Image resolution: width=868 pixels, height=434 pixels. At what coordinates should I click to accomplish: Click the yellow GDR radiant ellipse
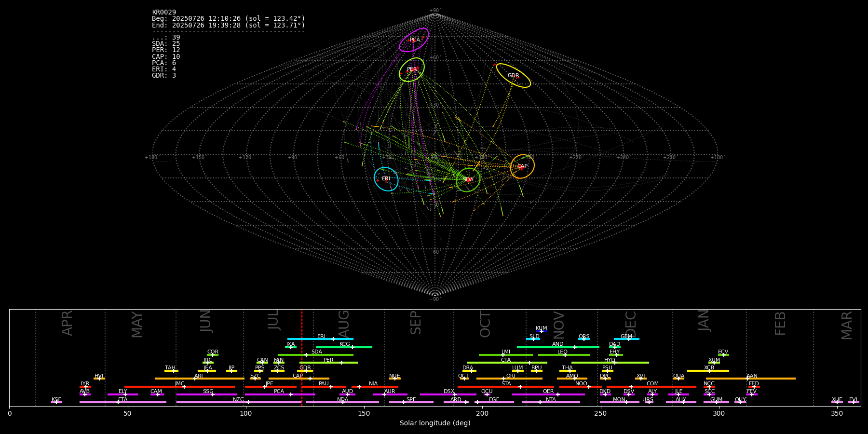[x=514, y=75]
